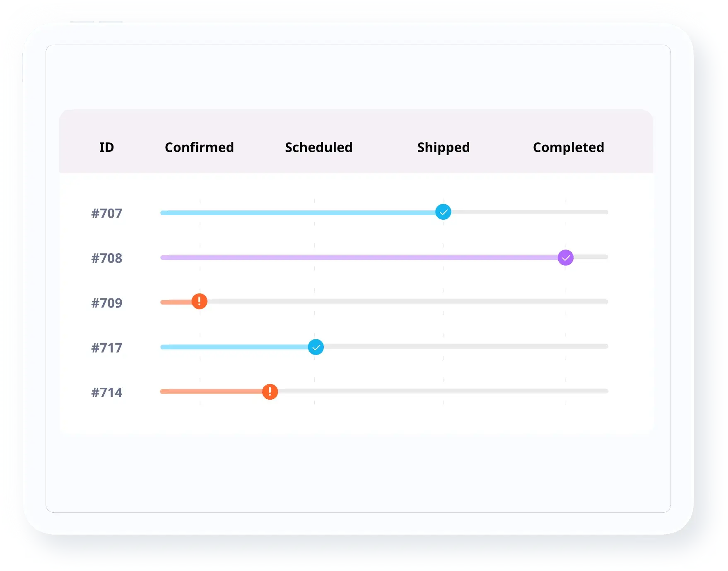Click the purple checkmark on order #708
The image size is (728, 571).
565,257
